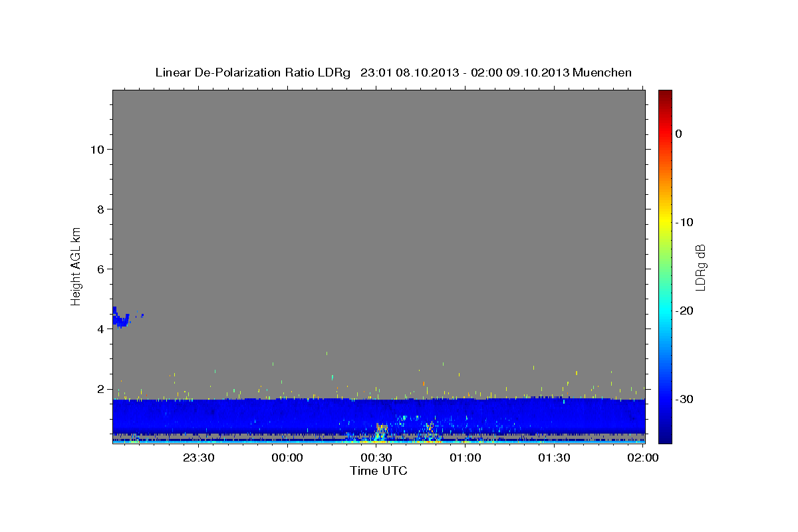Click the dark blue bottom of colorbar
This screenshot has height=532, width=798.
pyautogui.click(x=665, y=436)
